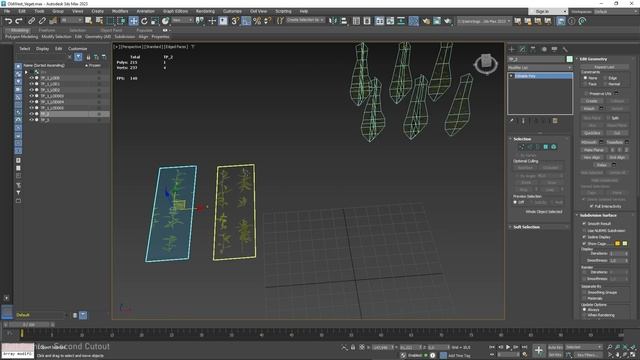Toggle the Preserve UVs checkbox
Viewport: 640px width, 360px height.
pyautogui.click(x=587, y=93)
